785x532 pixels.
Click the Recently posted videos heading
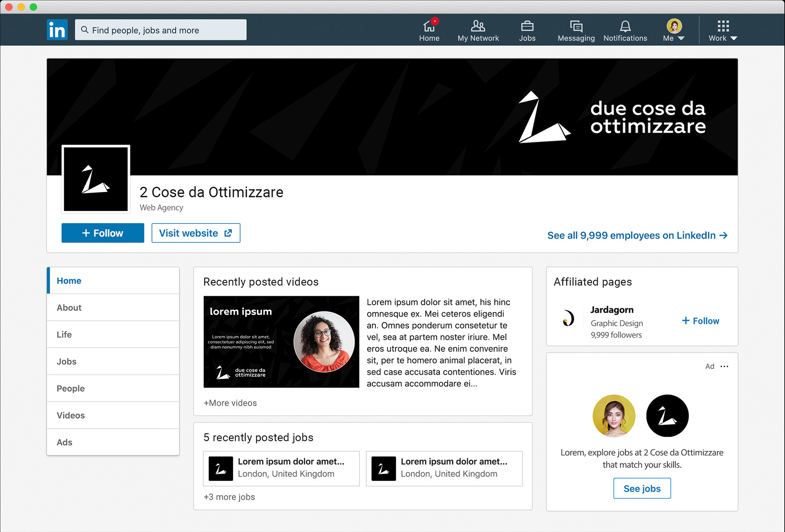261,282
